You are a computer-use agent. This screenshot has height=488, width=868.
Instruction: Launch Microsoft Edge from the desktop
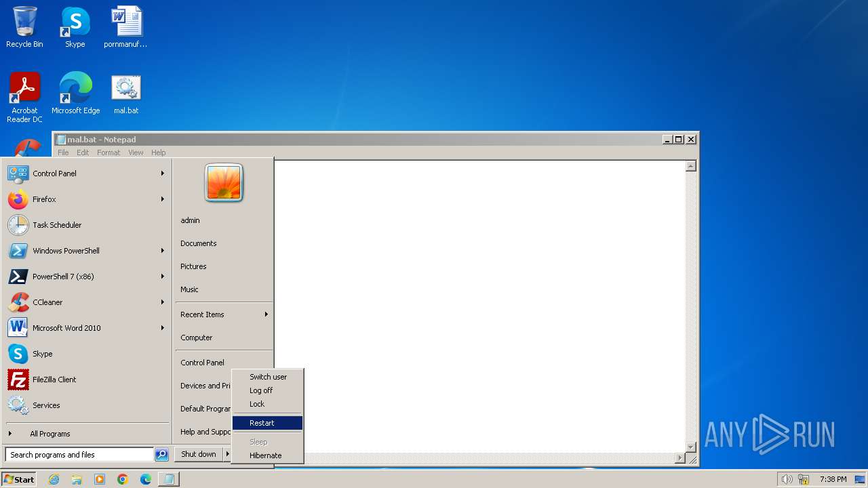coord(75,94)
